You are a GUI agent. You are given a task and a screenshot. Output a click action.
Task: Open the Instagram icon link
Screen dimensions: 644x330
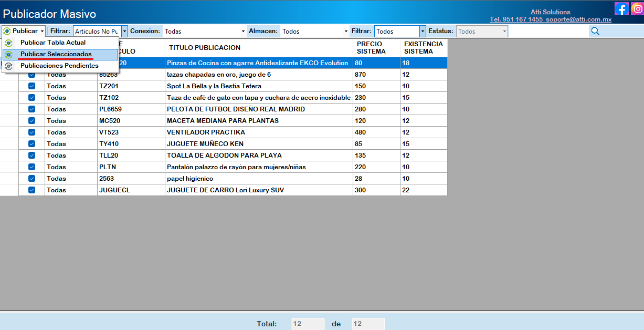pos(637,8)
